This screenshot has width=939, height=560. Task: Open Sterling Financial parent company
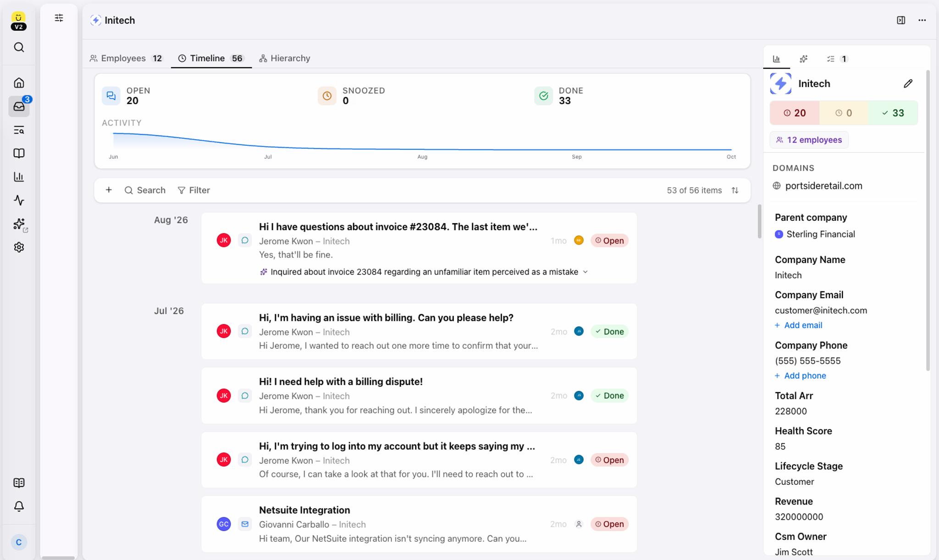tap(815, 234)
